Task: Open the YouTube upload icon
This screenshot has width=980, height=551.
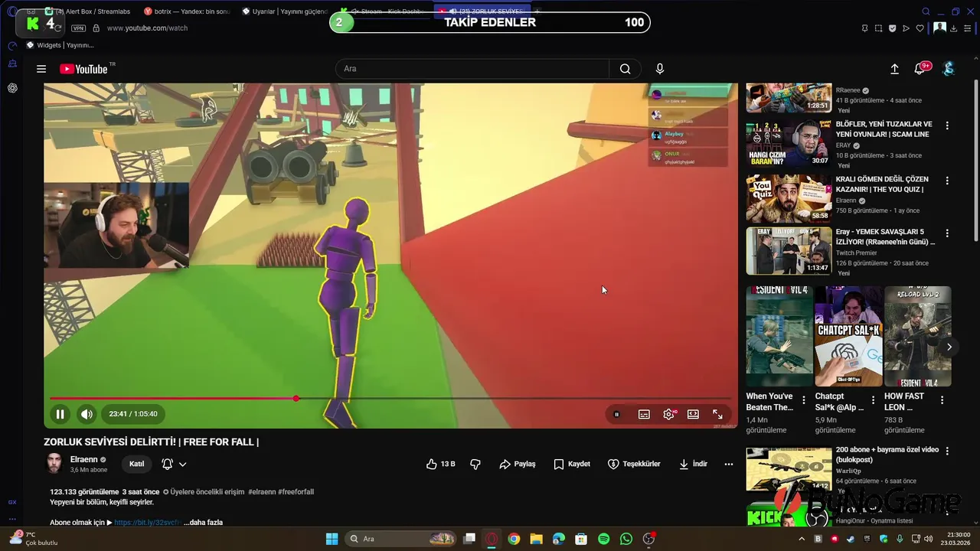Action: click(894, 69)
